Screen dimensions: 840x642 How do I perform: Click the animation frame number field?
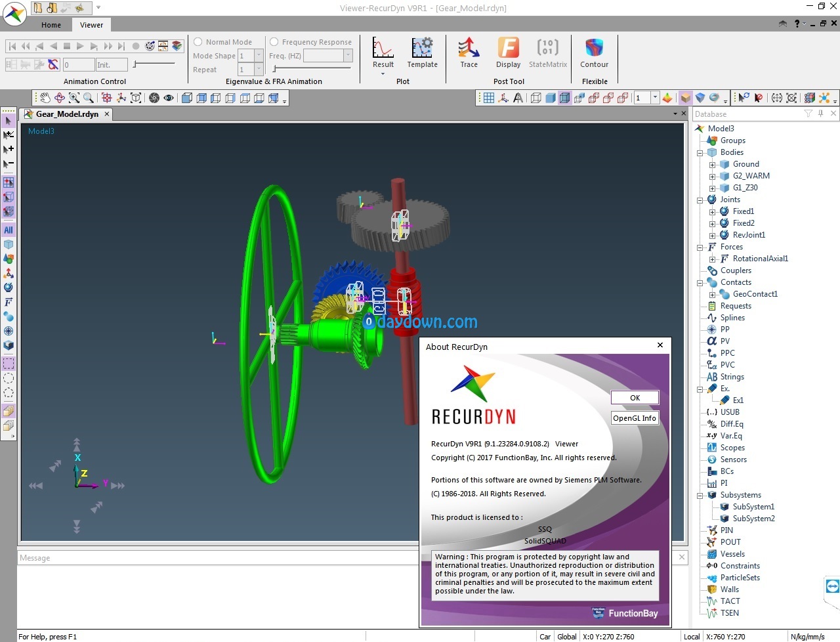(79, 65)
